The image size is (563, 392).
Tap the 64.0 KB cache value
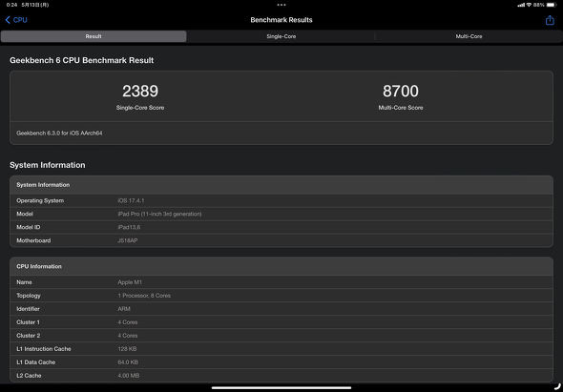(x=128, y=362)
